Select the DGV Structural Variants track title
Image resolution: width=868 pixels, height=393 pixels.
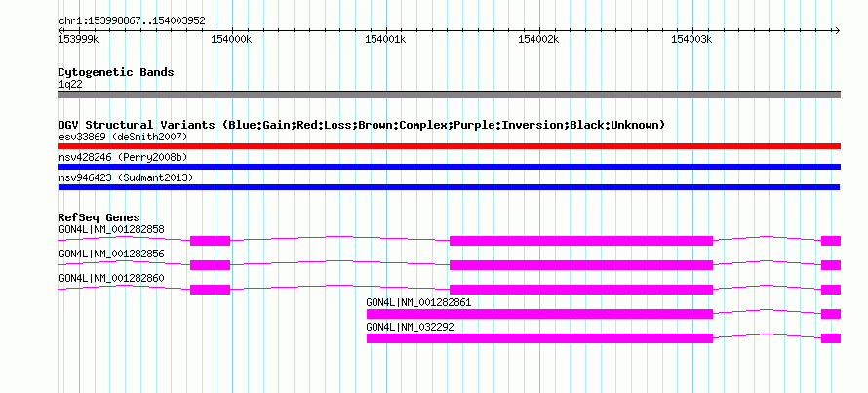click(361, 125)
